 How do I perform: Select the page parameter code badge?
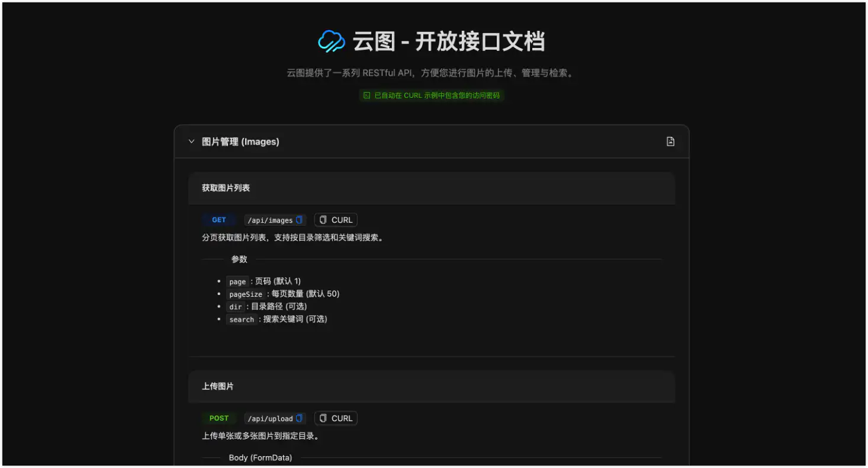[x=237, y=281]
